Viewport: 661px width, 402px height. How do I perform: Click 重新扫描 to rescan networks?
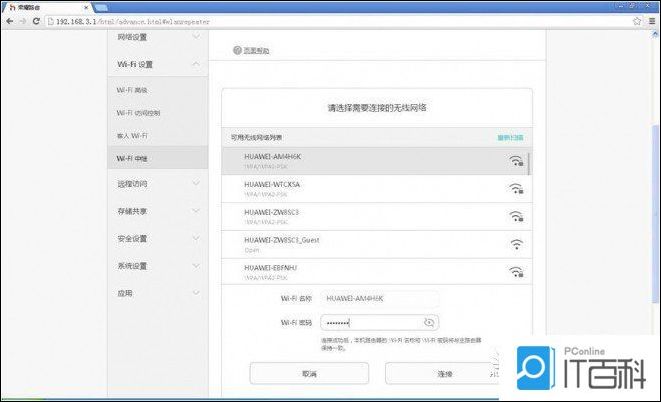click(510, 137)
